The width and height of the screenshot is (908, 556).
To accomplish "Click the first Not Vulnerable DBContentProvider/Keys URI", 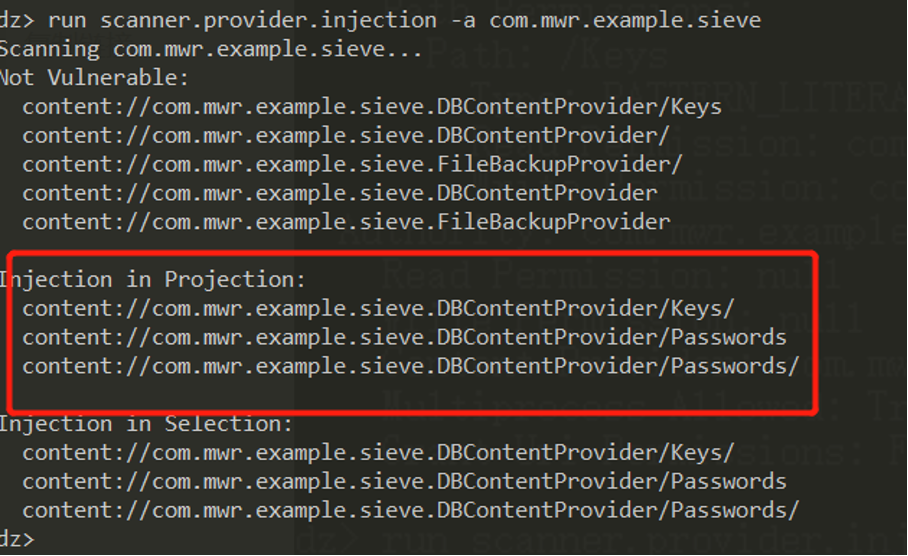I will tap(372, 107).
